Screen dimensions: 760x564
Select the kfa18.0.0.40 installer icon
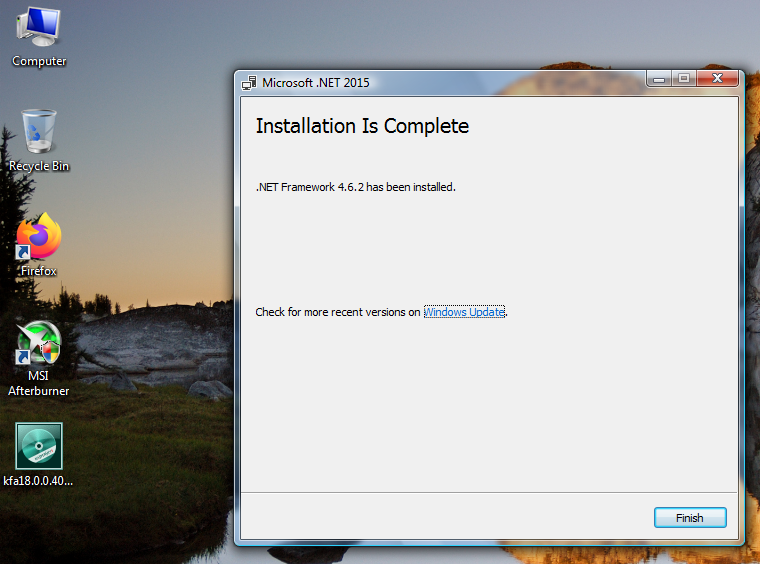coord(39,454)
